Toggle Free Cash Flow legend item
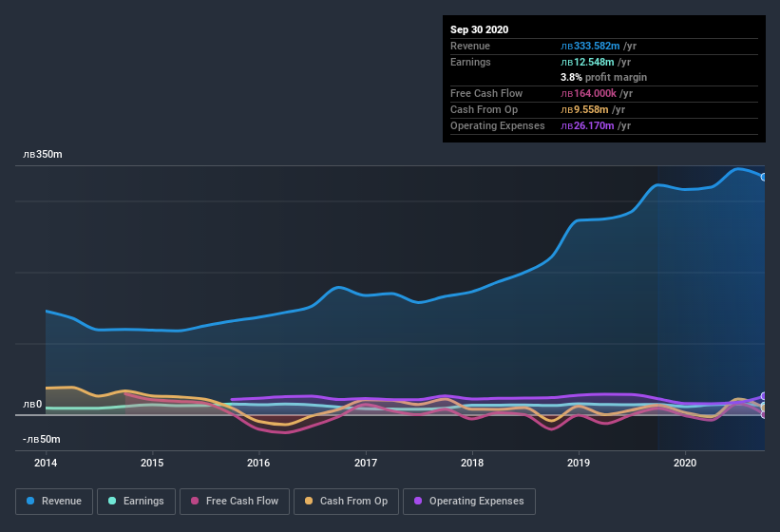Screen dimensions: 780x532 click(x=234, y=501)
